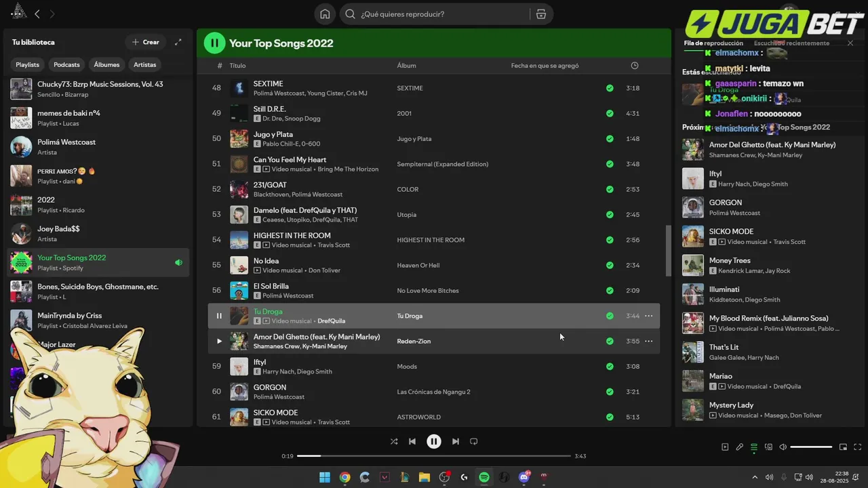The height and width of the screenshot is (488, 868).
Task: Toggle saved checkmark for Jugo y Plata
Action: tap(610, 139)
